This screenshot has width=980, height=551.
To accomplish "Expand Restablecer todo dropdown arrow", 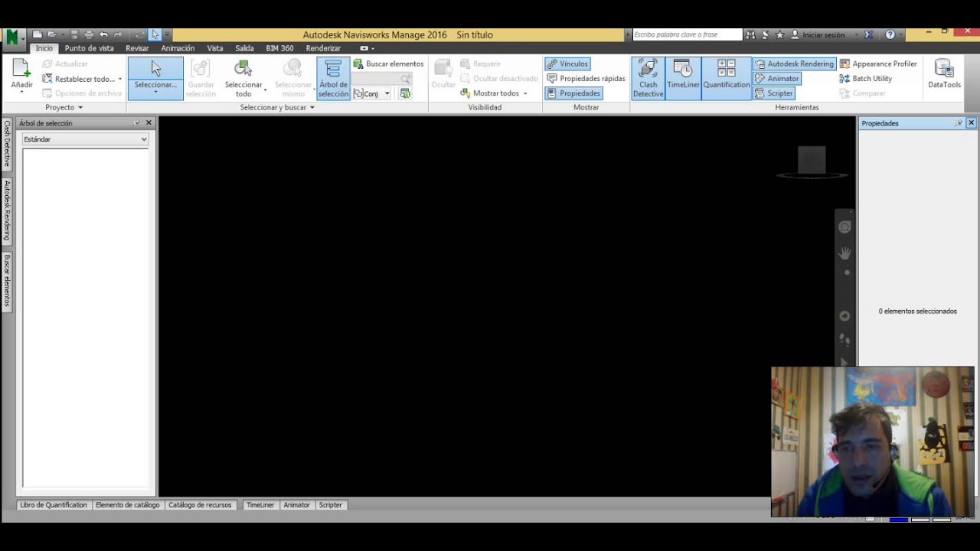I will coord(119,79).
